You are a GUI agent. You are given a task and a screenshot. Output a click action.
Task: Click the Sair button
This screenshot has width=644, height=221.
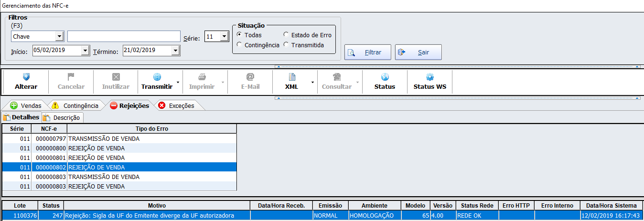point(418,53)
